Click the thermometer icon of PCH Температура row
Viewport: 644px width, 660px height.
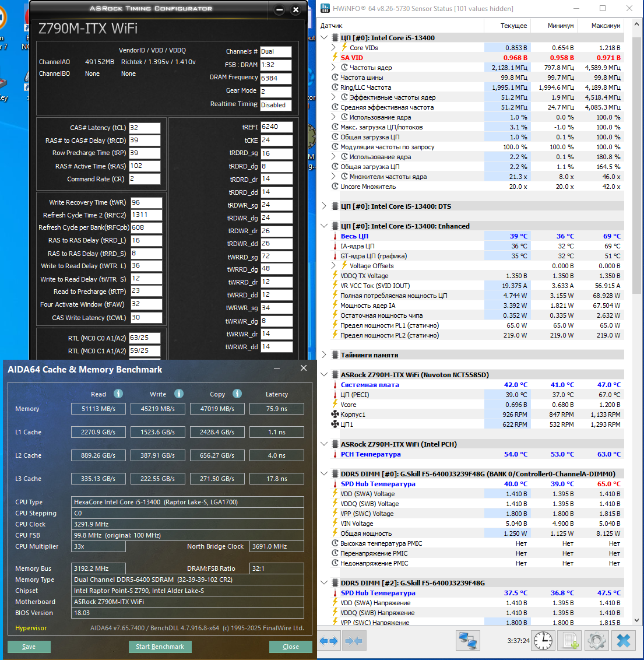tap(335, 454)
